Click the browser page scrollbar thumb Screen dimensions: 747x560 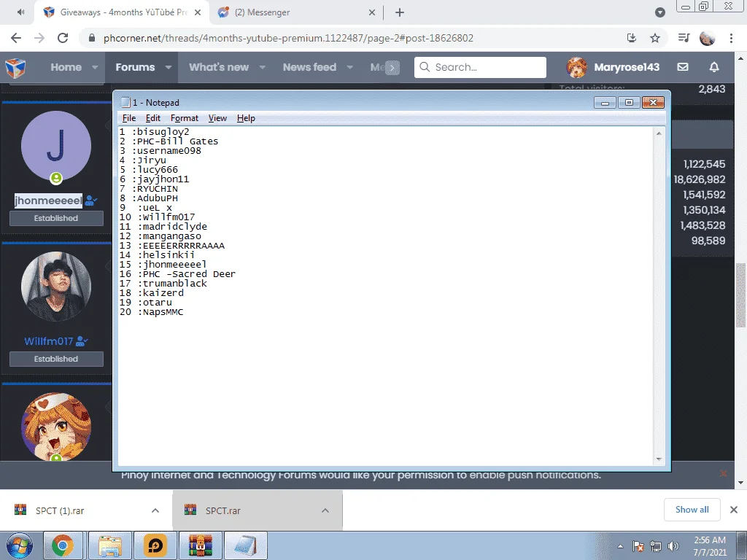[741, 295]
